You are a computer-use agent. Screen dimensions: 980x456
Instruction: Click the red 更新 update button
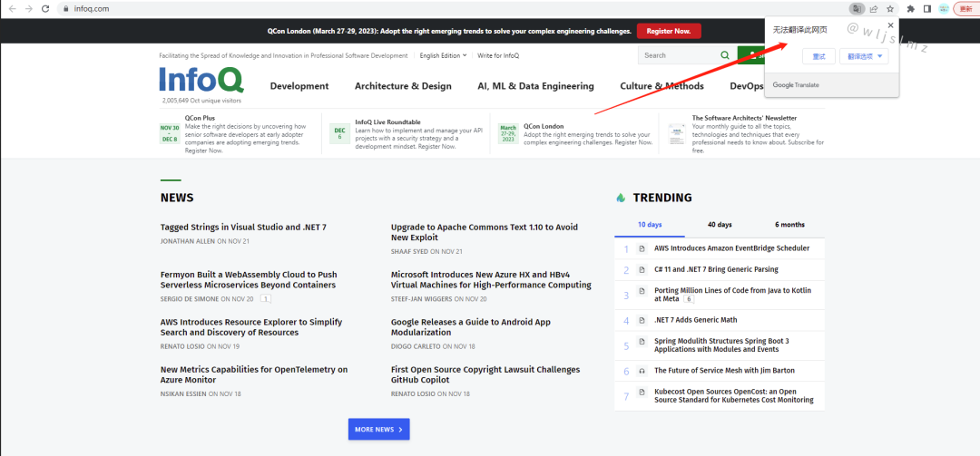[x=966, y=9]
